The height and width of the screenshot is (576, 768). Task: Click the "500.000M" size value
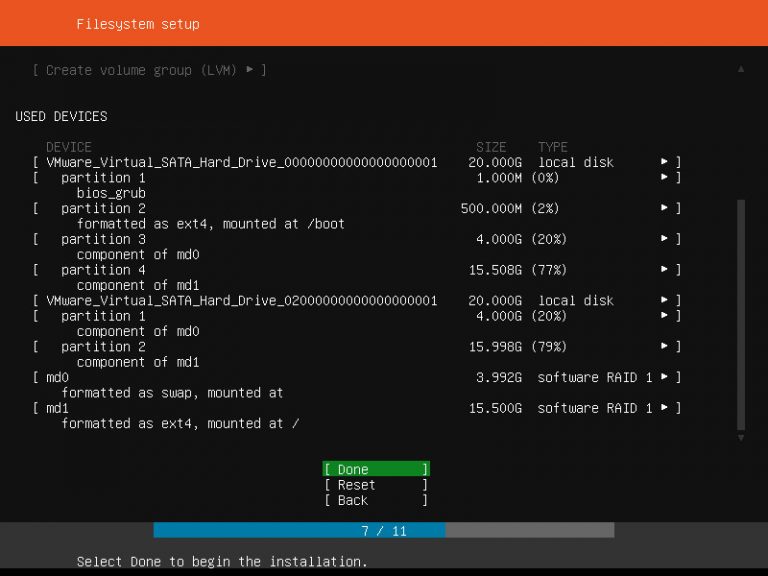point(491,209)
